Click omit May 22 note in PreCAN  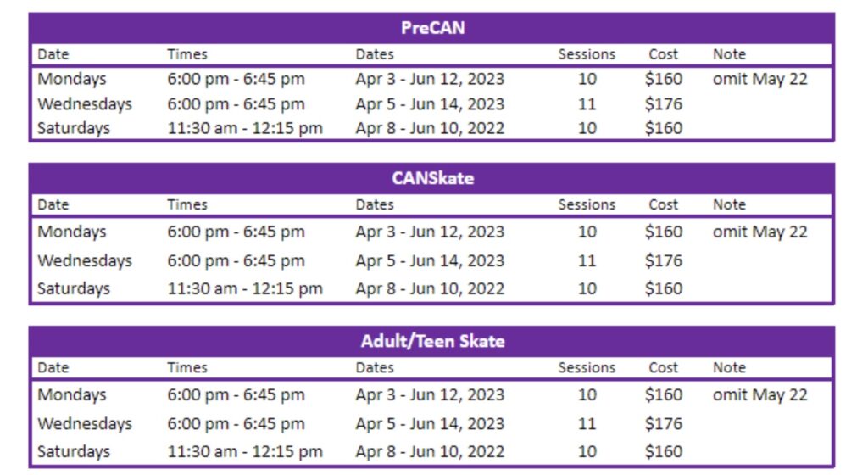click(760, 79)
